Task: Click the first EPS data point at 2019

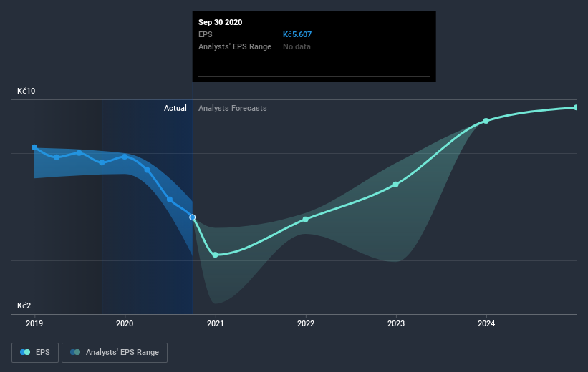Action: (x=34, y=147)
